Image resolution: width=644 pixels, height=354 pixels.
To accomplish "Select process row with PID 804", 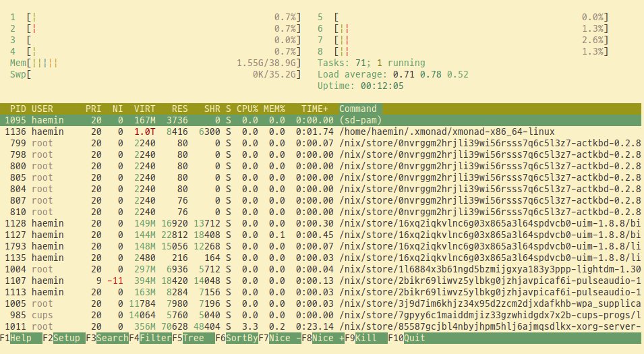I will [x=320, y=189].
